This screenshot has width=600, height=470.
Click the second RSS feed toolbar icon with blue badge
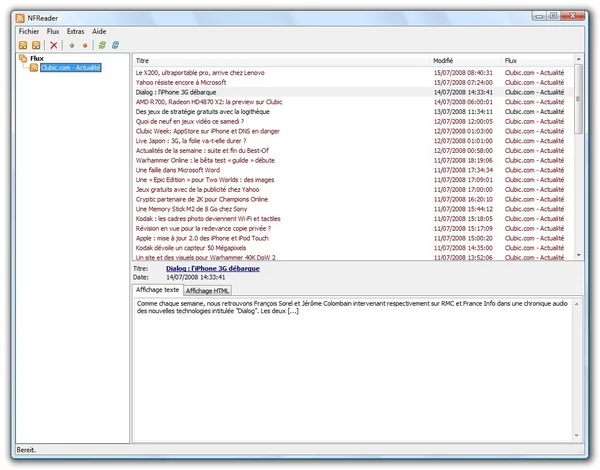coord(36,45)
